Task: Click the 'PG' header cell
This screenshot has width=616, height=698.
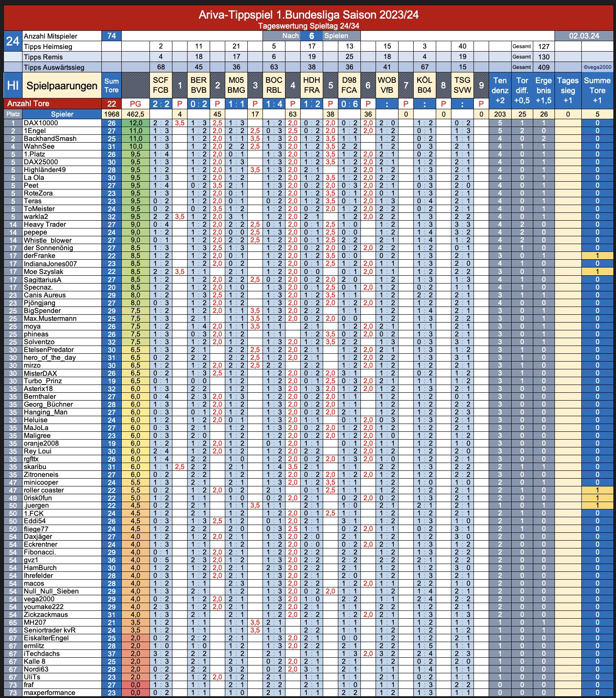Action: [136, 104]
